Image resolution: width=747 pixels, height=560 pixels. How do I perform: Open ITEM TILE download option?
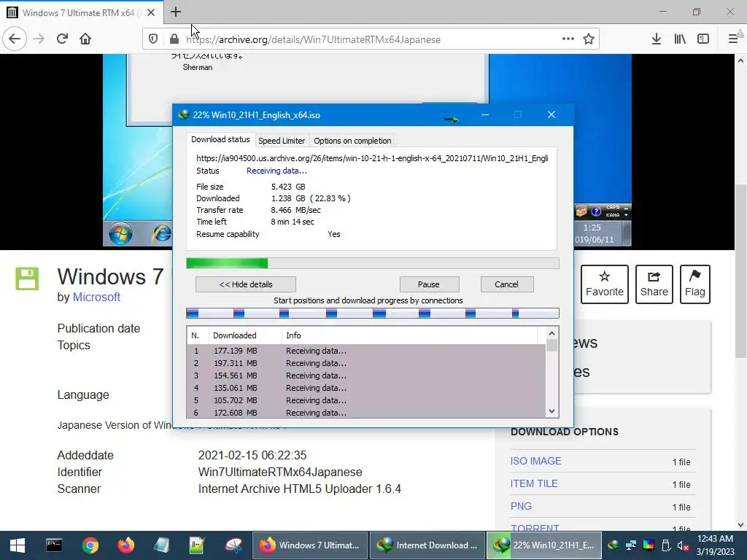tap(534, 484)
